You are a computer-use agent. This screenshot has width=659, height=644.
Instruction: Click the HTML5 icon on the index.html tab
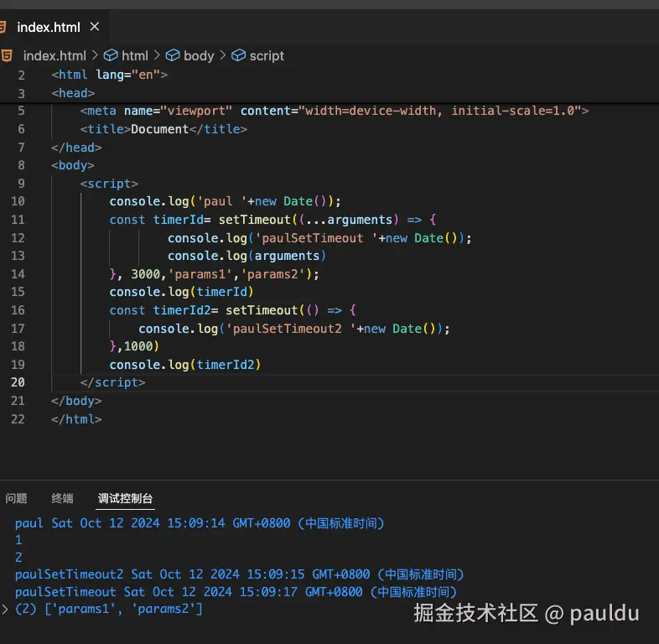pyautogui.click(x=4, y=27)
